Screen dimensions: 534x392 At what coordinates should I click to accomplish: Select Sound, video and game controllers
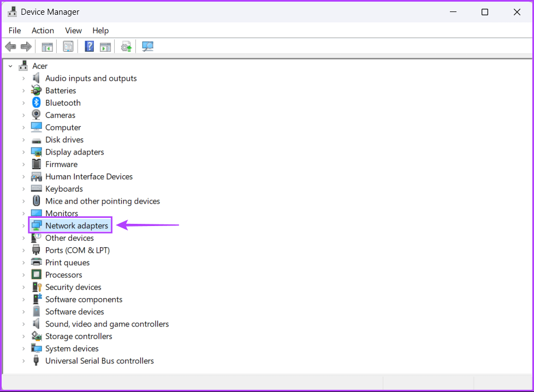107,324
